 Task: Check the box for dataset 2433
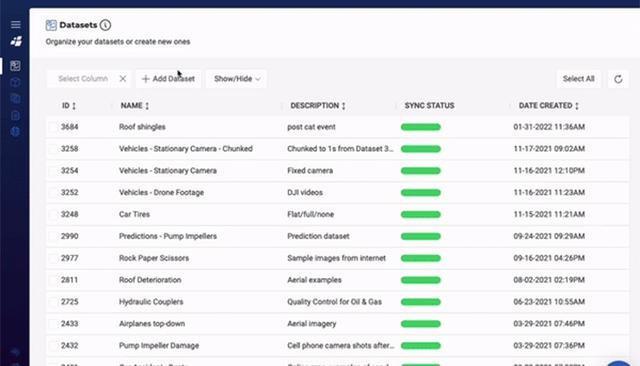point(53,324)
